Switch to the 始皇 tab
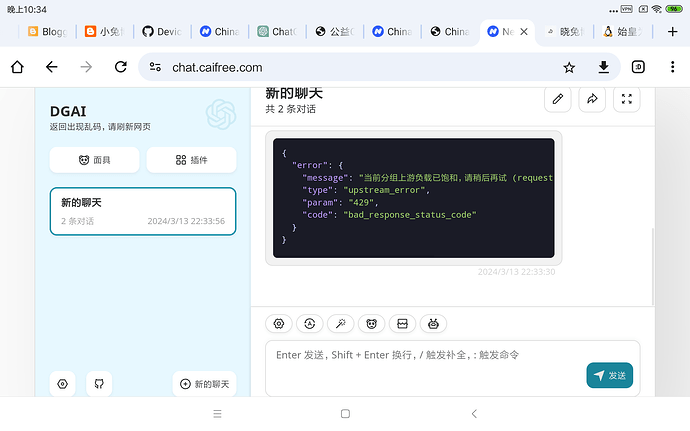This screenshot has width=690, height=431. [622, 32]
